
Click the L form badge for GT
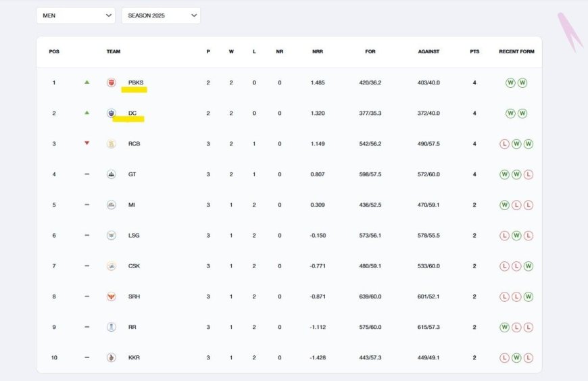(x=529, y=174)
